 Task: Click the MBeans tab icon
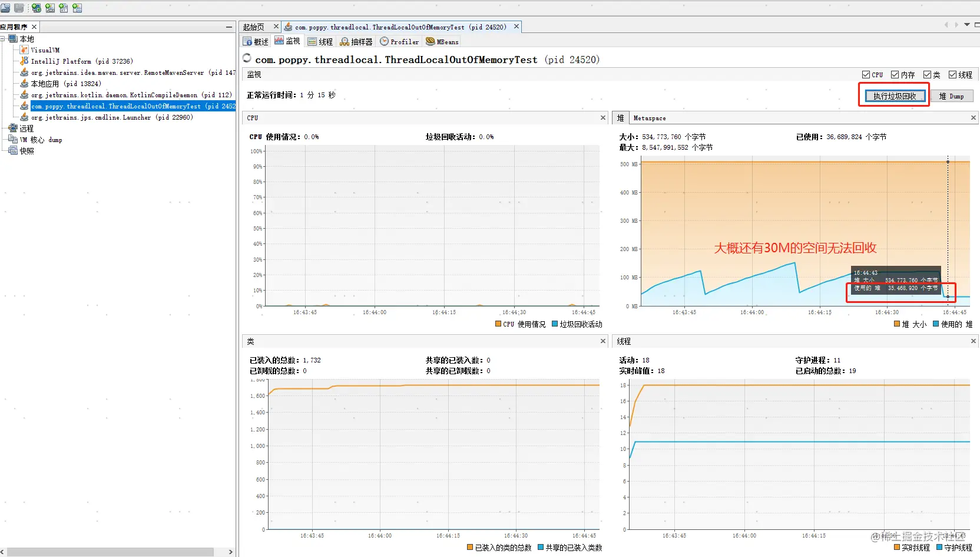pyautogui.click(x=431, y=41)
